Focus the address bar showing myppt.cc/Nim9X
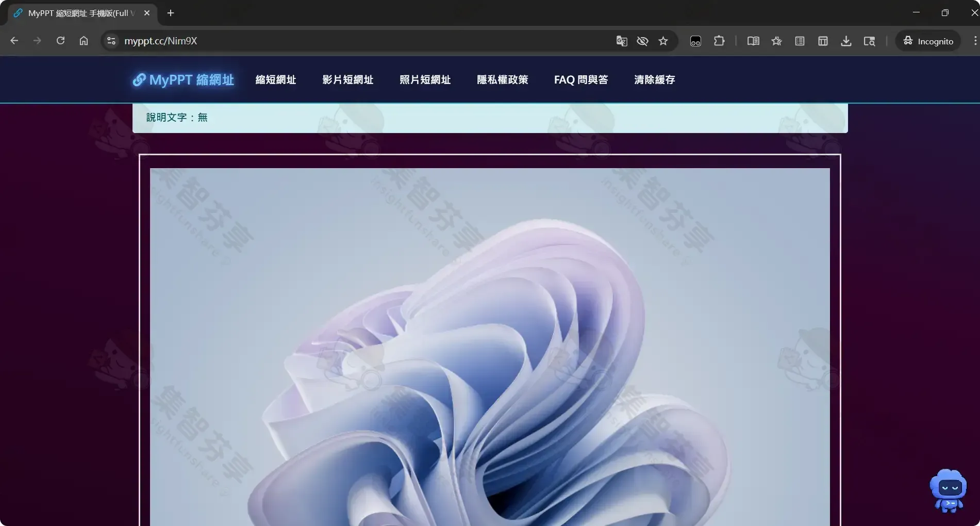The width and height of the screenshot is (980, 526). [361, 41]
